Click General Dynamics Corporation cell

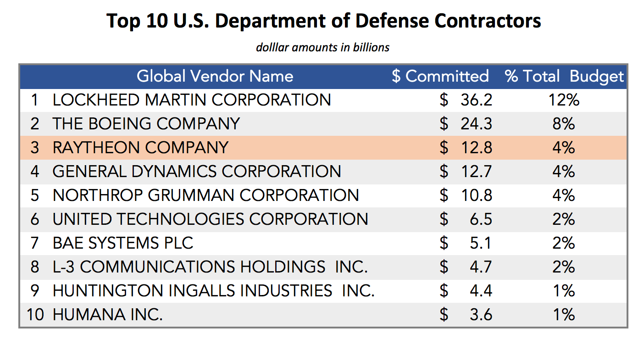197,171
